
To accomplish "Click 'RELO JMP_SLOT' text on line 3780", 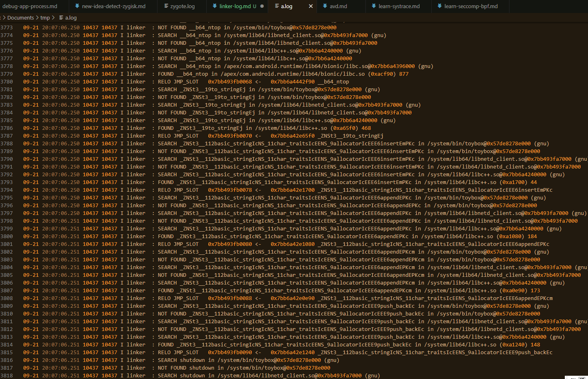I will (178, 82).
